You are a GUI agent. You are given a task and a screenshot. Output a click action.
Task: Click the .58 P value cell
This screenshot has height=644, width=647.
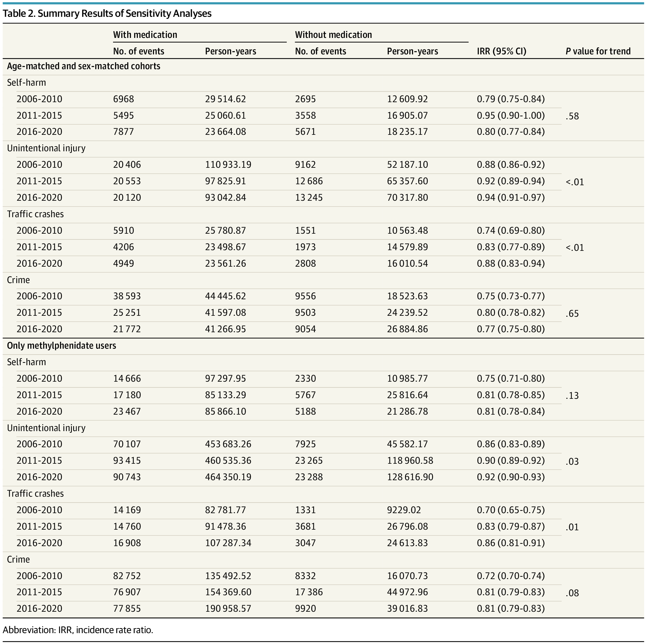pos(572,116)
